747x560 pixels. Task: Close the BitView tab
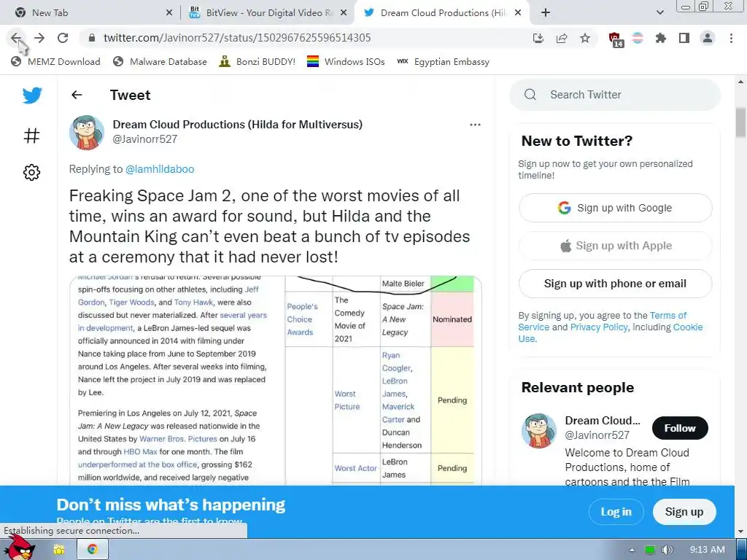(344, 13)
